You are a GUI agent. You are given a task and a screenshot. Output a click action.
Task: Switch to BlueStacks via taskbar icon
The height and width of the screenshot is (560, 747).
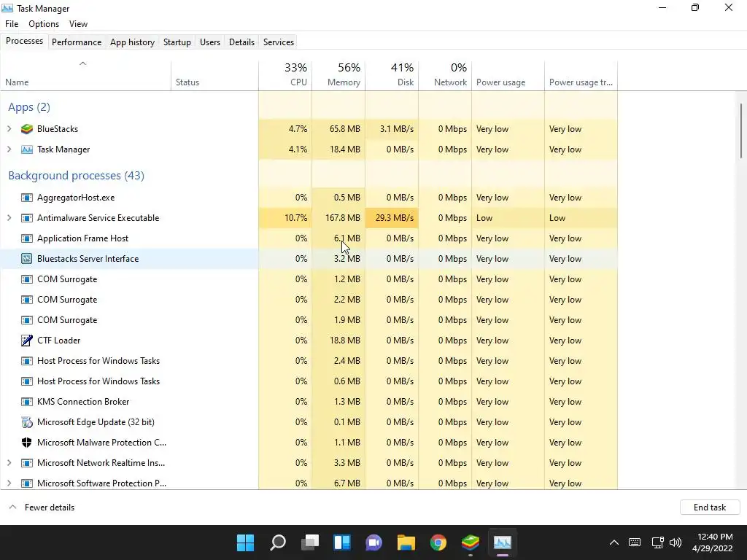pos(471,542)
